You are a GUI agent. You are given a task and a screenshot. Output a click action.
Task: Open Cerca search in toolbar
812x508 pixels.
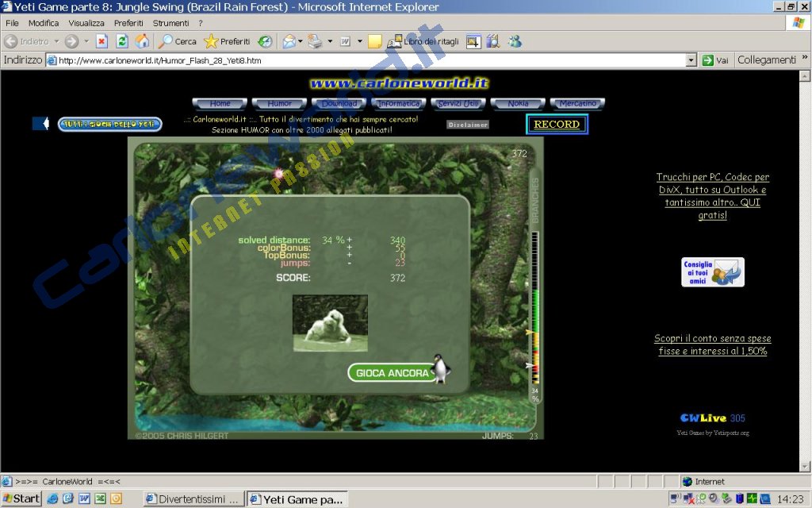click(178, 41)
